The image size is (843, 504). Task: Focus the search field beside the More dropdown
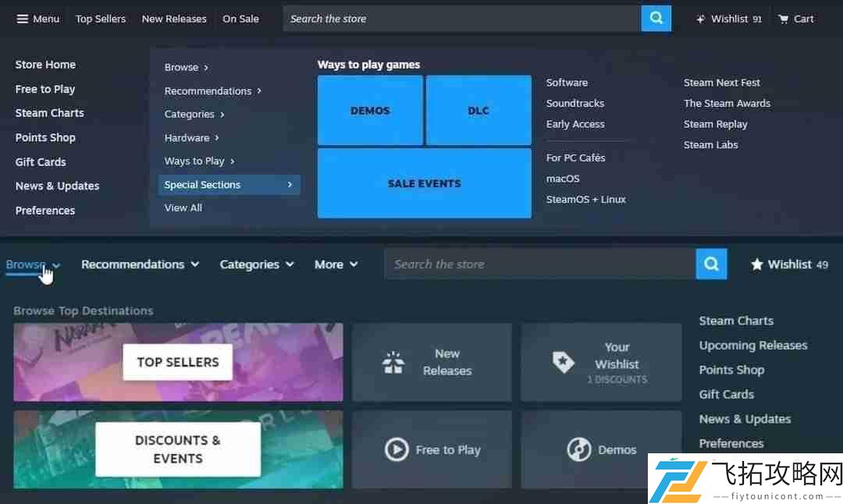(x=540, y=264)
